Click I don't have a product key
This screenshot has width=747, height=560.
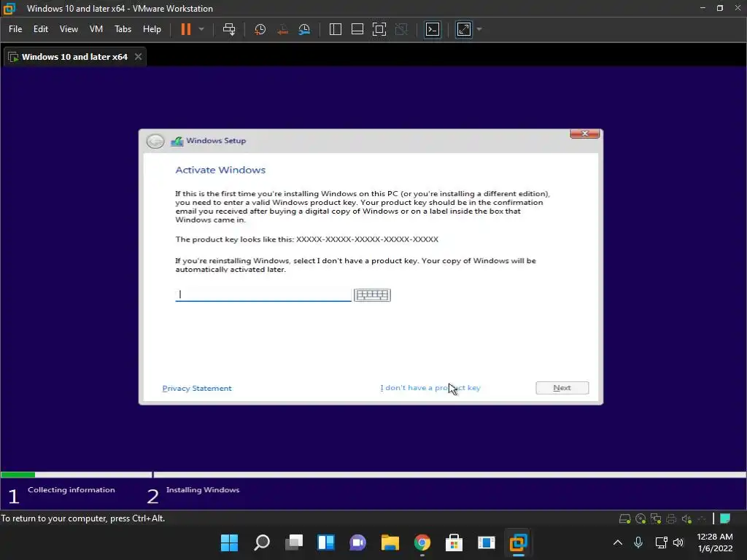click(430, 388)
